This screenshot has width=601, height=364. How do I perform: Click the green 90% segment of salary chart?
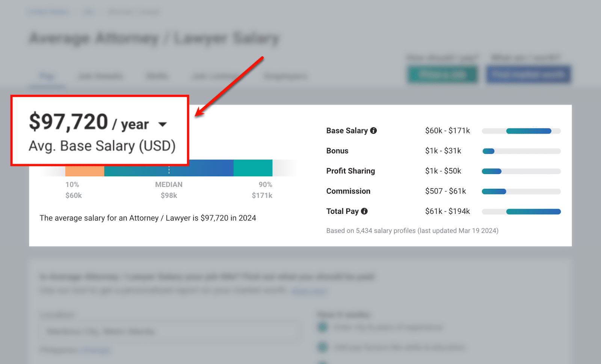253,168
